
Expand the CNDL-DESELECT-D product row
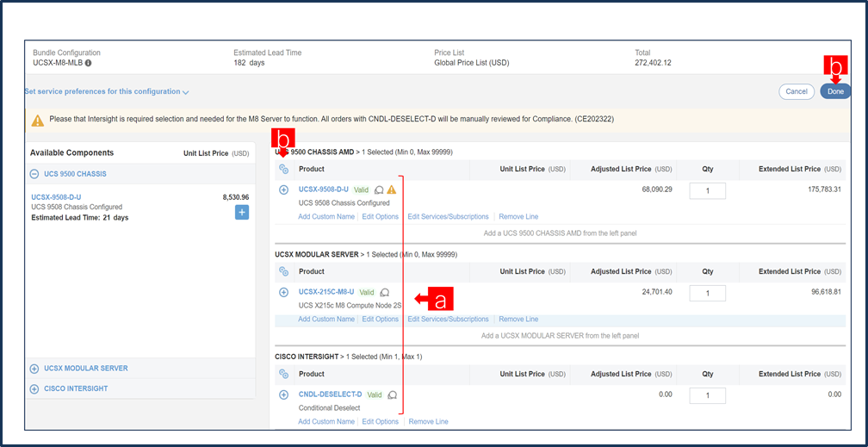[x=283, y=395]
